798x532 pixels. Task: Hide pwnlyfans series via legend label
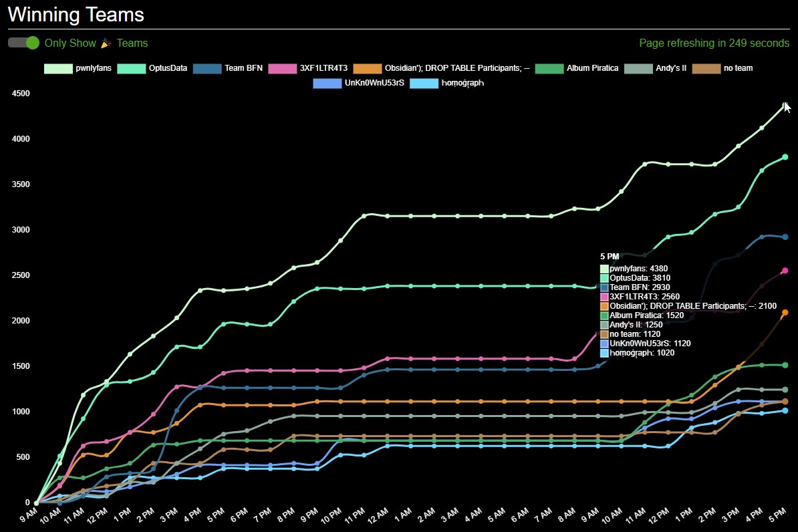(x=94, y=68)
